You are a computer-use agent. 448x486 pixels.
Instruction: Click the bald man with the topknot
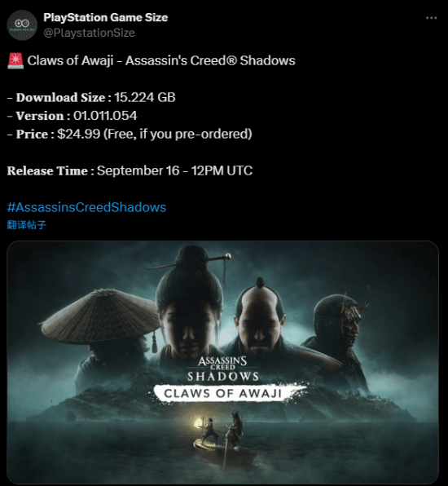(260, 320)
